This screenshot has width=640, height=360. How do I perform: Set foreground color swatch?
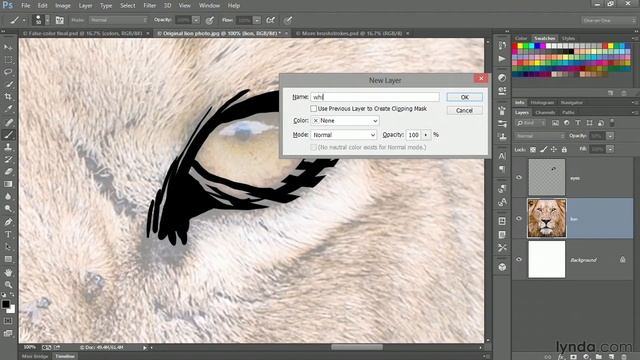click(5, 304)
